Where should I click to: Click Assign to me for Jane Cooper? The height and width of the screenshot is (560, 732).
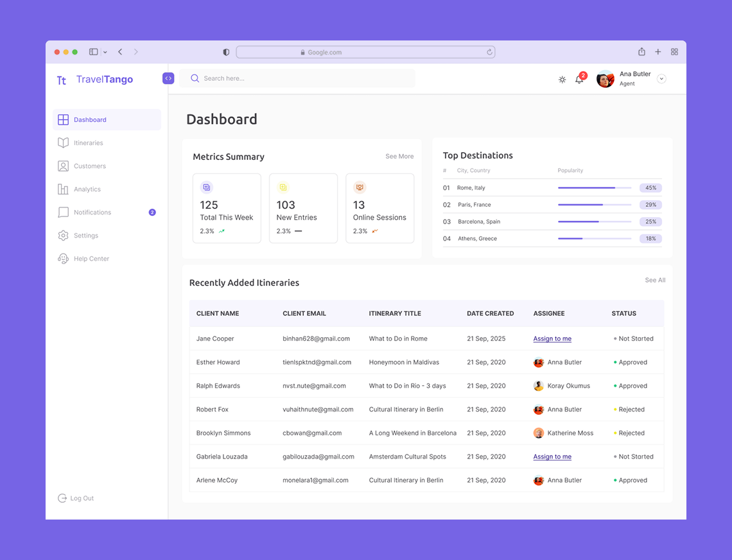[x=552, y=338]
